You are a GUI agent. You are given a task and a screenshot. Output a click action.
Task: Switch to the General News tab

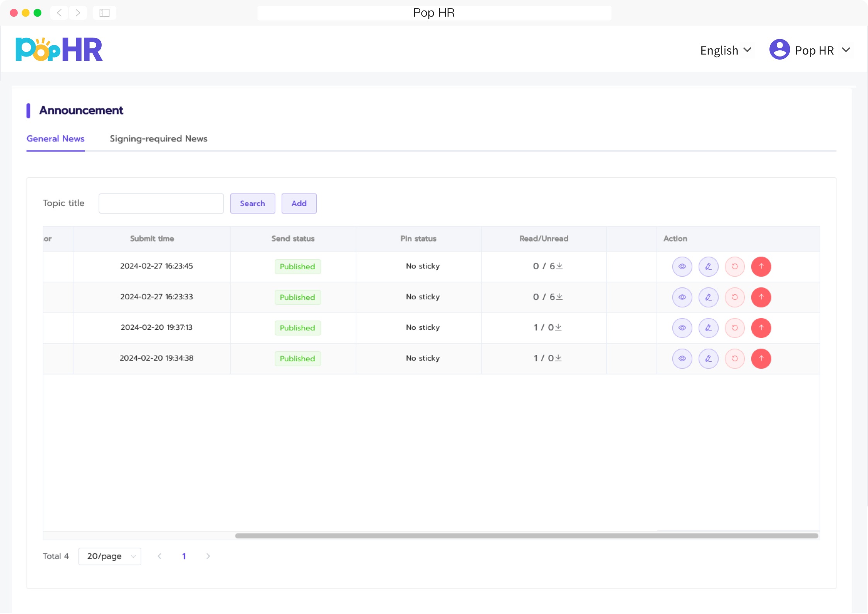55,139
